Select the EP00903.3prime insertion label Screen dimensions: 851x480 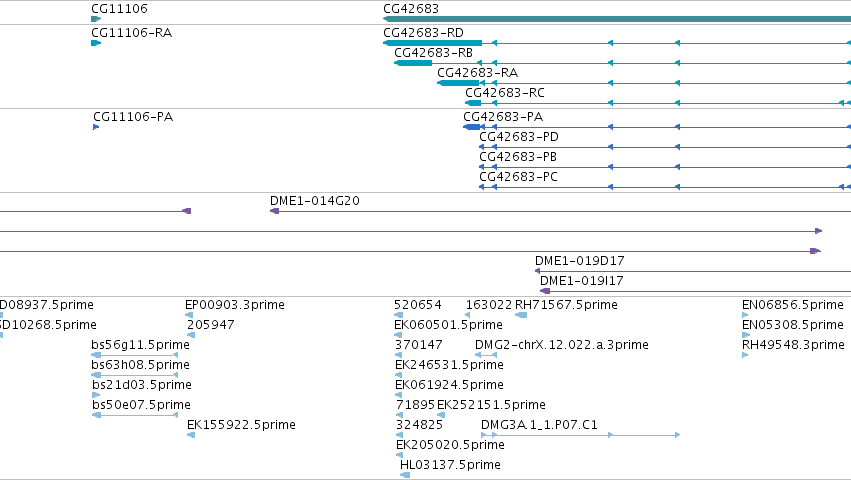coord(235,305)
